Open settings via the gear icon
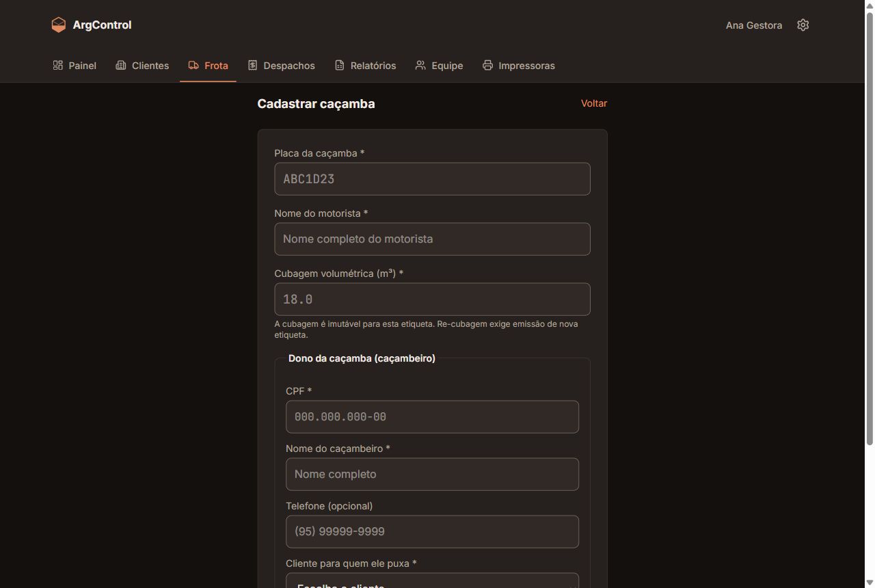 click(x=803, y=25)
